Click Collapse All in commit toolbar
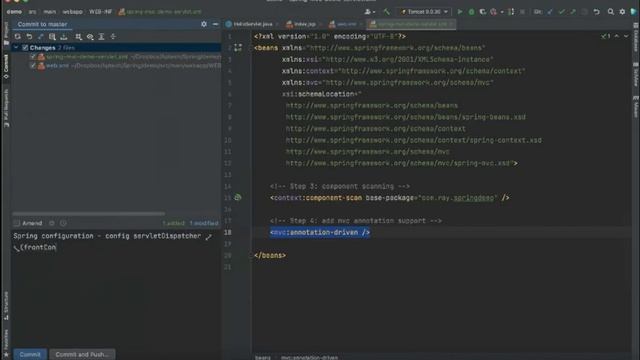This screenshot has width=640, height=360. [113, 37]
